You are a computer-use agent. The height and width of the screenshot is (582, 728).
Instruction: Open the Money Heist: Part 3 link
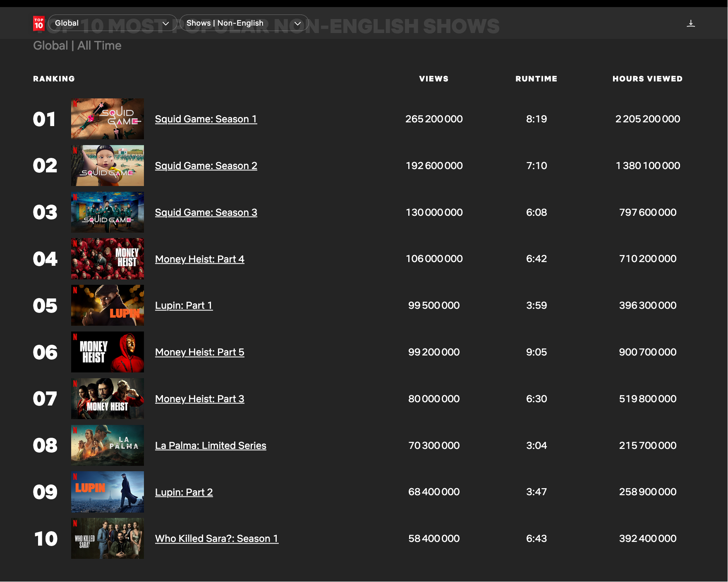[x=200, y=399]
